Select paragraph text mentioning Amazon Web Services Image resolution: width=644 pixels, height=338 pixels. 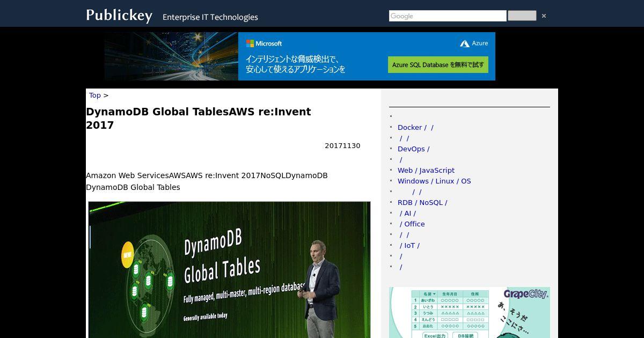pos(207,181)
